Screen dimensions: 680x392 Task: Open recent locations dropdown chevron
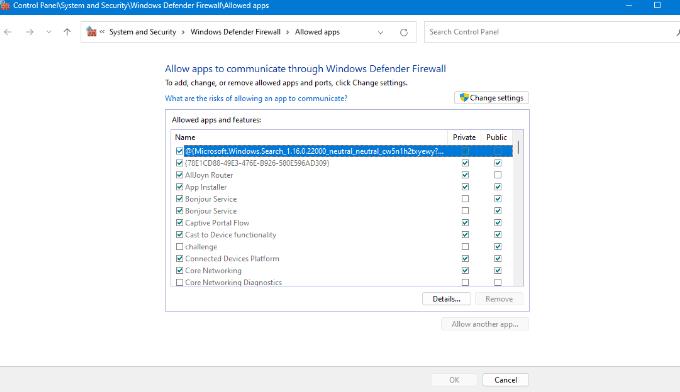[49, 32]
